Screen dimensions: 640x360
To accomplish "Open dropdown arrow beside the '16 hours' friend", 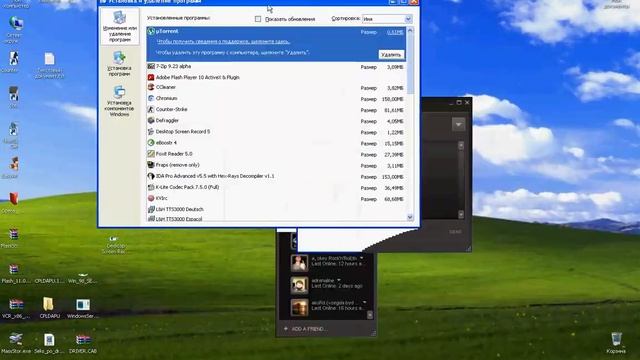I will 364,302.
